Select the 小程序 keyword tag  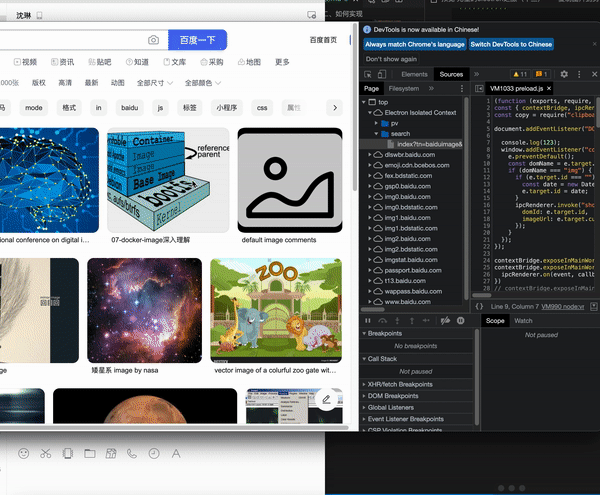coord(227,108)
